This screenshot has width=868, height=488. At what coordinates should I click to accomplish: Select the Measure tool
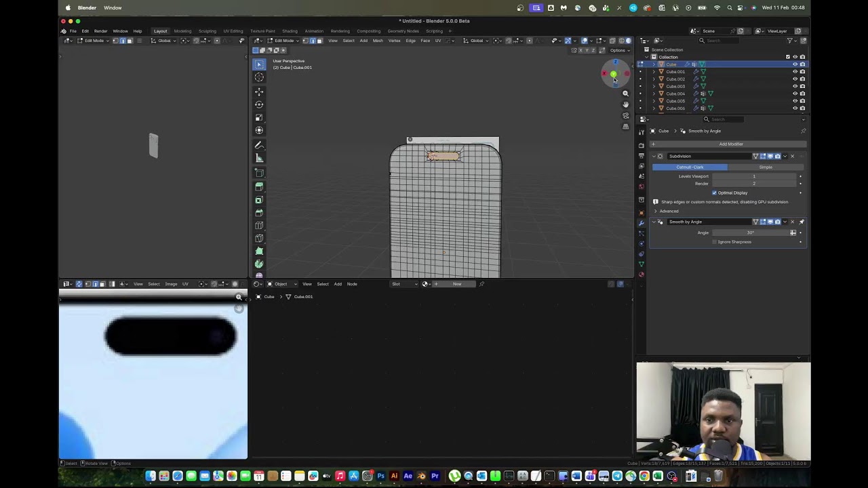tap(259, 158)
